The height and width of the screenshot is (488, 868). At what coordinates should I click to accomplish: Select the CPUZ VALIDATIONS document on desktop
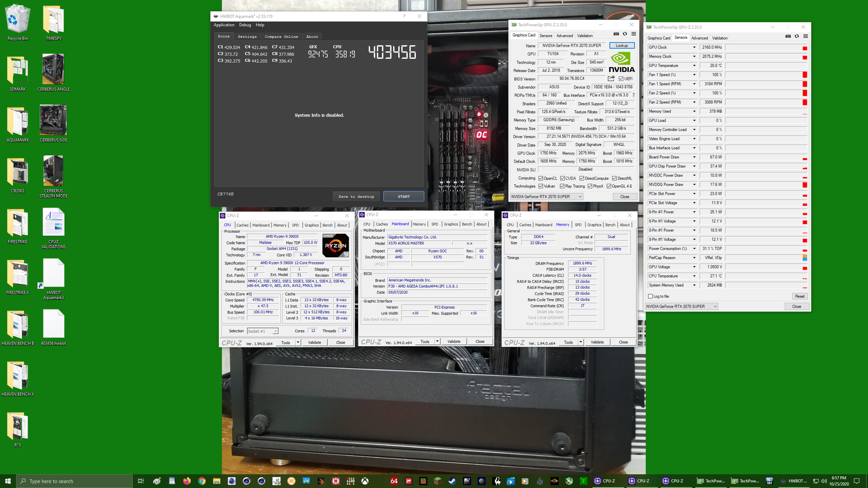[x=53, y=228]
